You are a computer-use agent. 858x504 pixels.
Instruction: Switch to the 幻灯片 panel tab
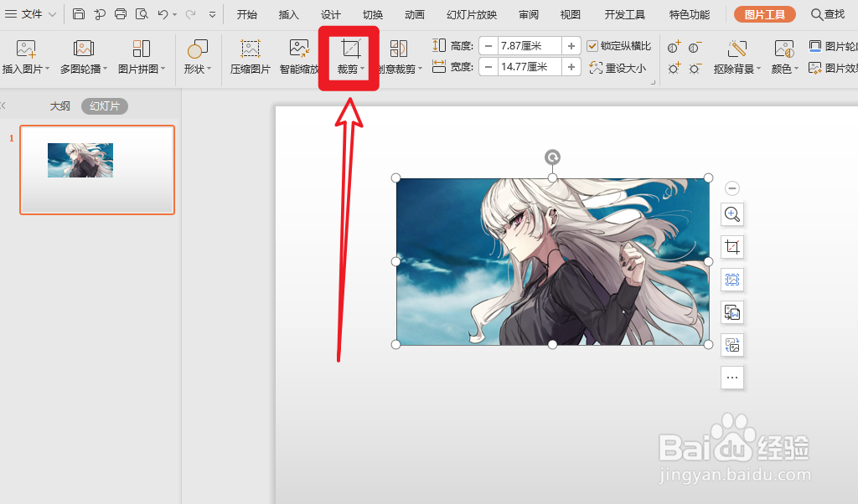click(105, 106)
